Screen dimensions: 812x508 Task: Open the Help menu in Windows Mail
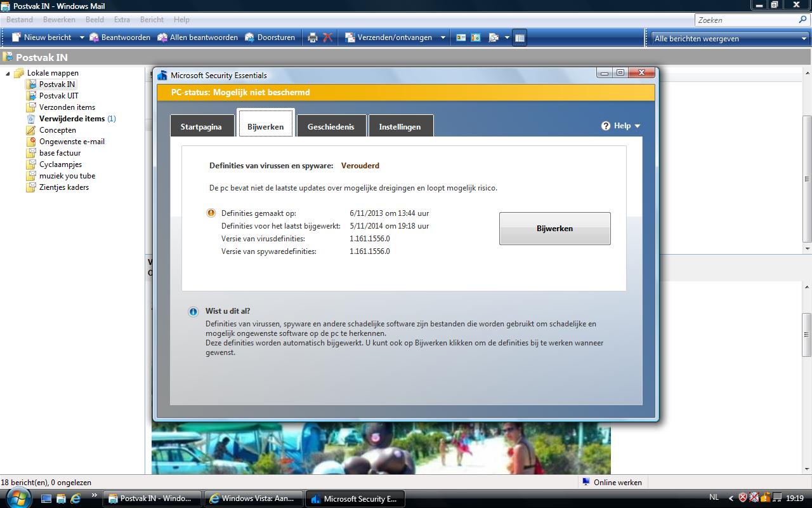(181, 20)
